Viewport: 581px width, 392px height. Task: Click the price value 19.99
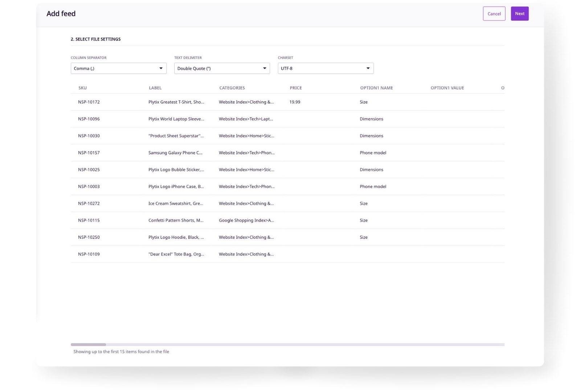click(x=295, y=102)
